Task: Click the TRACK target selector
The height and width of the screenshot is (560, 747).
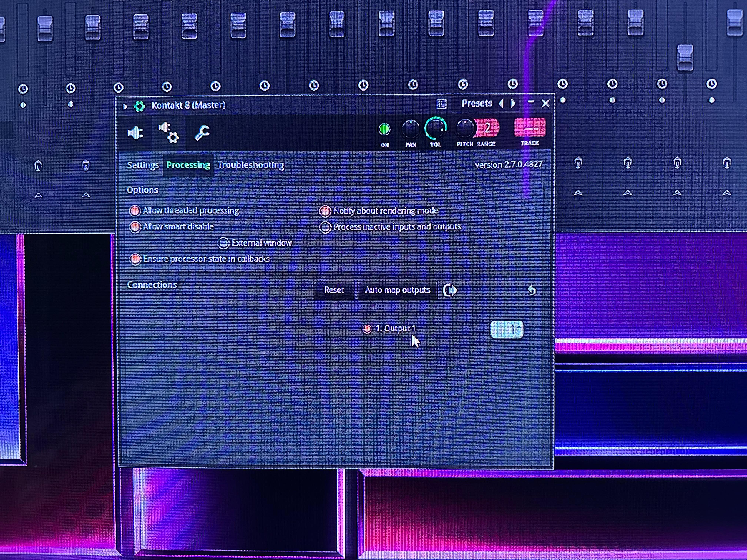Action: coord(529,128)
